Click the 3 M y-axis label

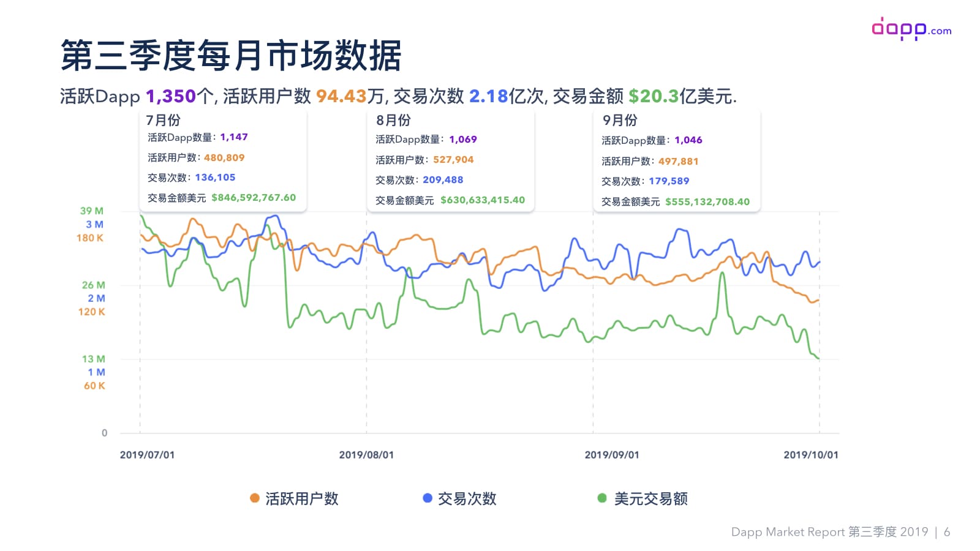point(94,224)
